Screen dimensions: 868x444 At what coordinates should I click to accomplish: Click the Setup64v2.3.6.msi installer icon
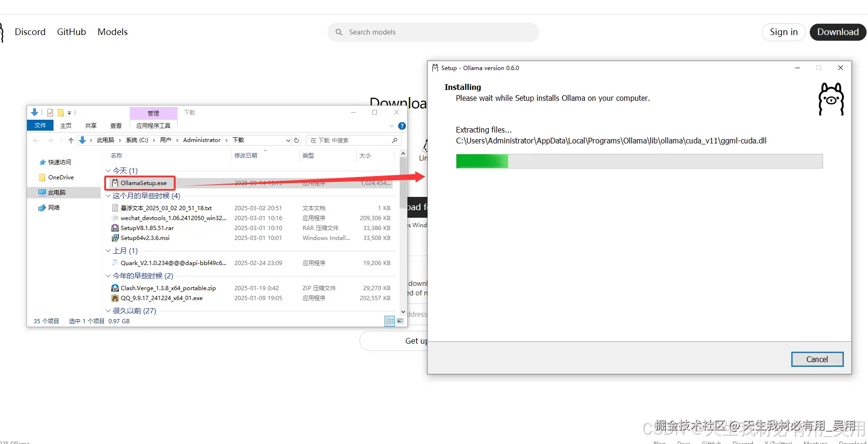pyautogui.click(x=115, y=238)
